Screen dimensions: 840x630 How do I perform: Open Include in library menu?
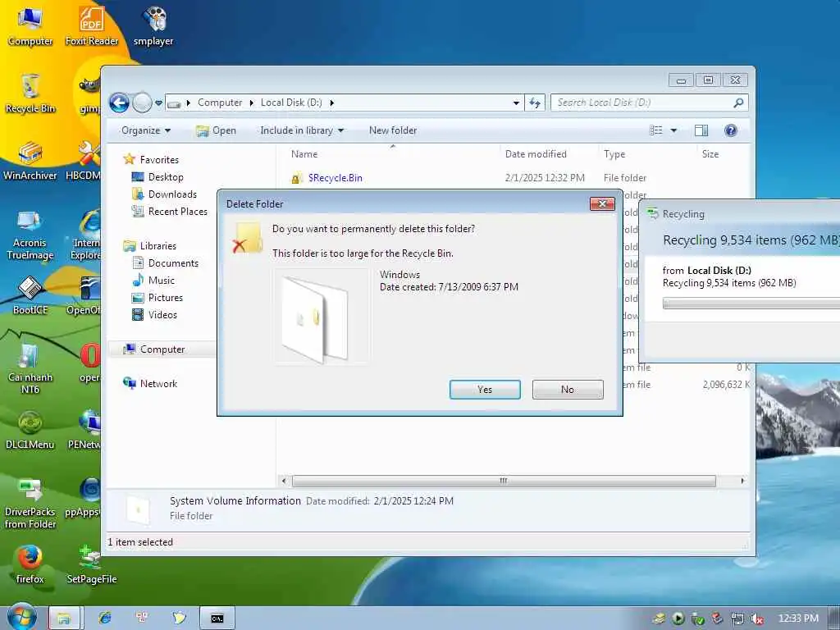tap(302, 130)
